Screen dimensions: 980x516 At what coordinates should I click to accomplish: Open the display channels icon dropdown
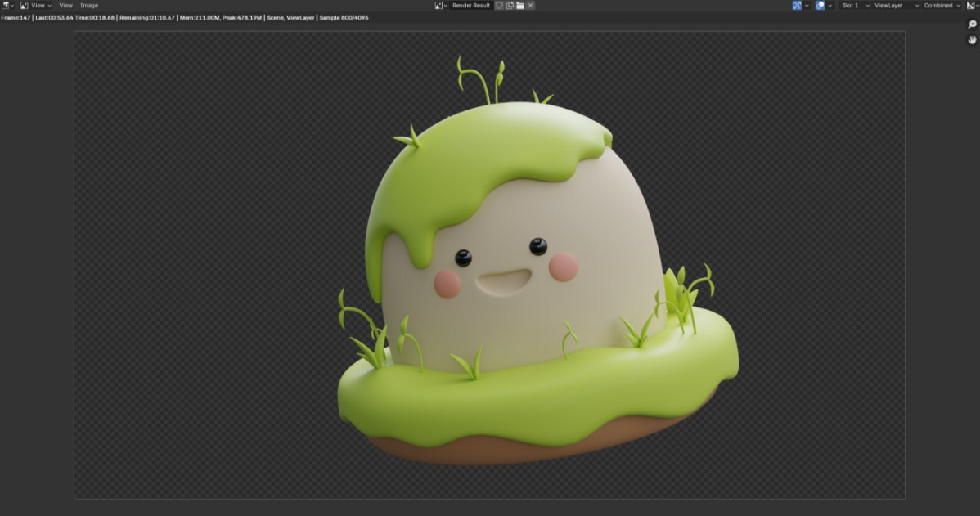[x=972, y=5]
